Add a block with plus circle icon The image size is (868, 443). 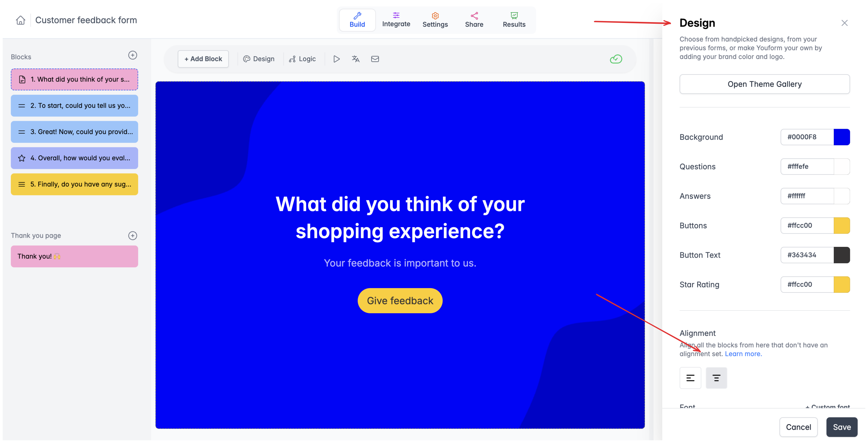[x=133, y=55]
